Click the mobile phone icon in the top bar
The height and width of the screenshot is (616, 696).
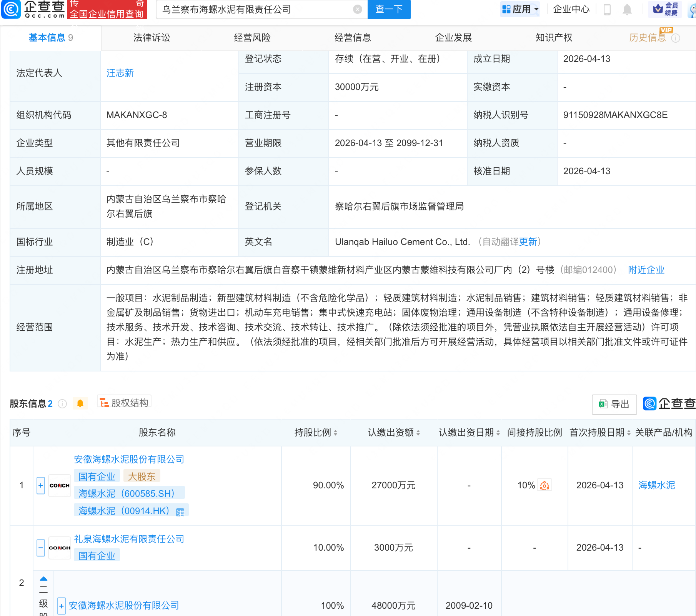coord(608,10)
